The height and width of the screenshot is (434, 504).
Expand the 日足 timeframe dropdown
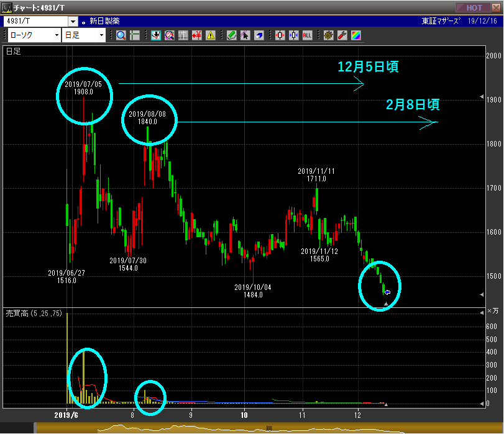(x=102, y=35)
